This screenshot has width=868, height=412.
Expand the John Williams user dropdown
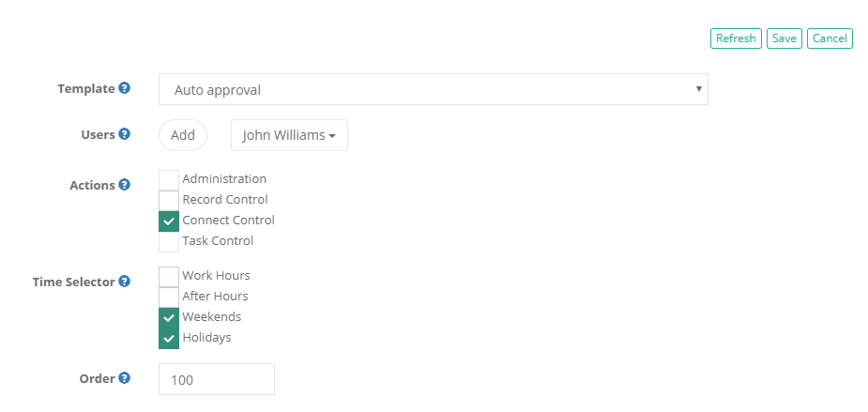tap(289, 135)
